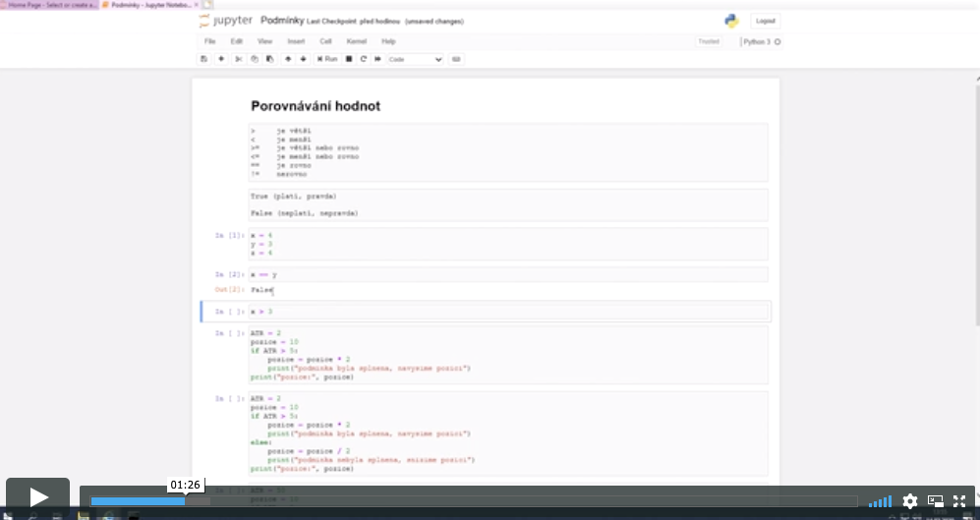Seek the video using the progress bar

coord(474,501)
